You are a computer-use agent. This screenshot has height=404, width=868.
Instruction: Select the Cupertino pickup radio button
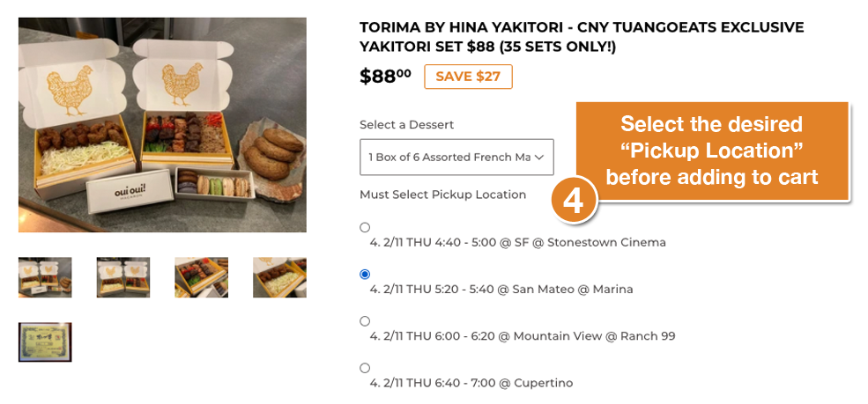click(x=365, y=368)
